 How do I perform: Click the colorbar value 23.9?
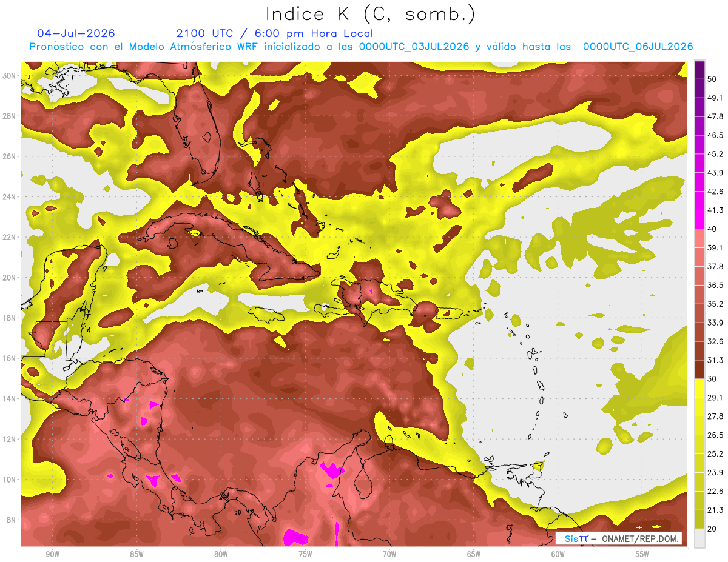tap(715, 472)
